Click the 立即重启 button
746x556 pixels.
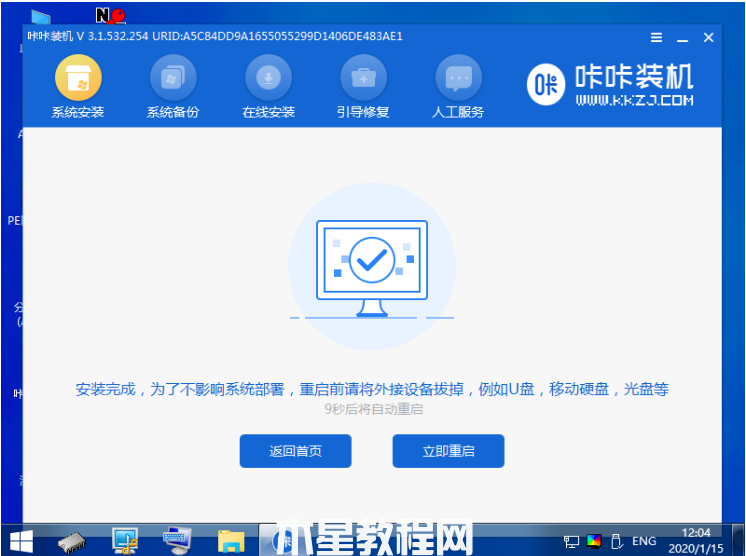(x=448, y=451)
